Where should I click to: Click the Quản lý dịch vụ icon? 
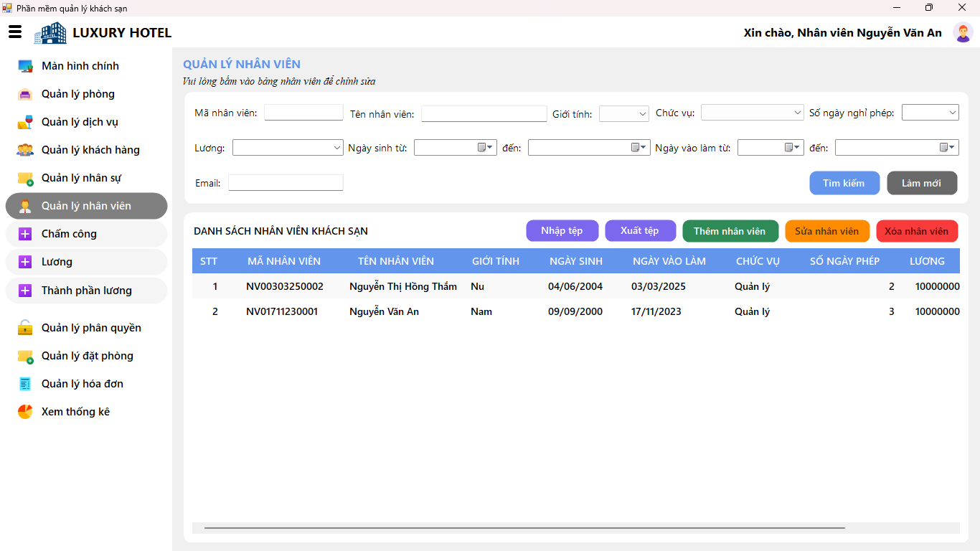coord(25,122)
